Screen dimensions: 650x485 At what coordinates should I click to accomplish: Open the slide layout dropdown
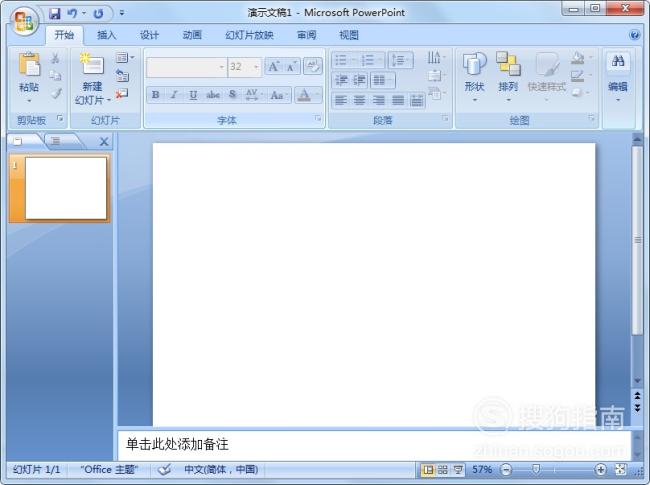click(x=125, y=58)
